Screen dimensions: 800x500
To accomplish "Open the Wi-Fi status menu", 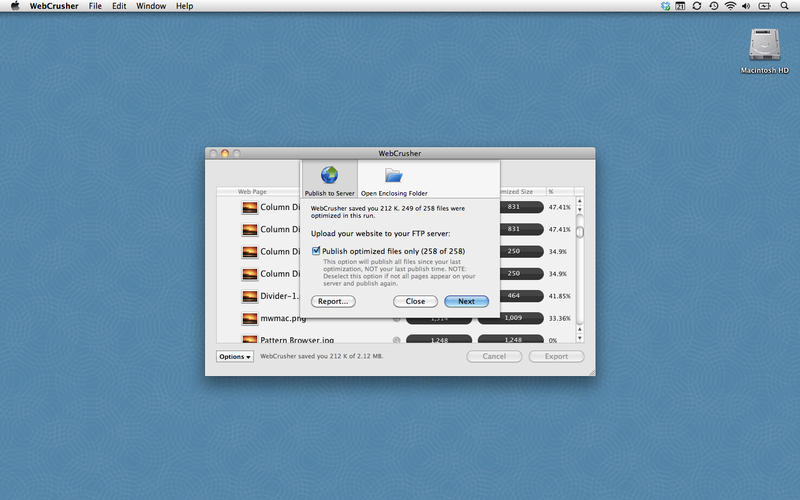I will (730, 6).
